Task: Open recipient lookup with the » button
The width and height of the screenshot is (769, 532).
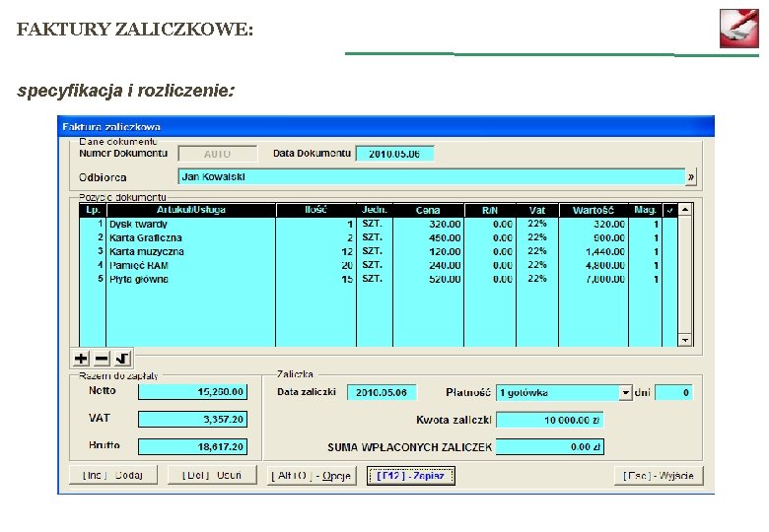Action: [x=690, y=177]
